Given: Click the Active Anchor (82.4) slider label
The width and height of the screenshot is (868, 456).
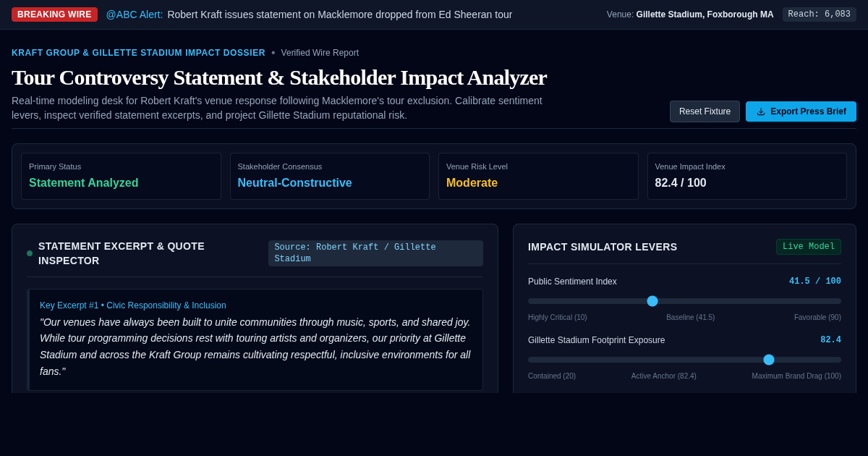Looking at the screenshot, I should point(664,376).
